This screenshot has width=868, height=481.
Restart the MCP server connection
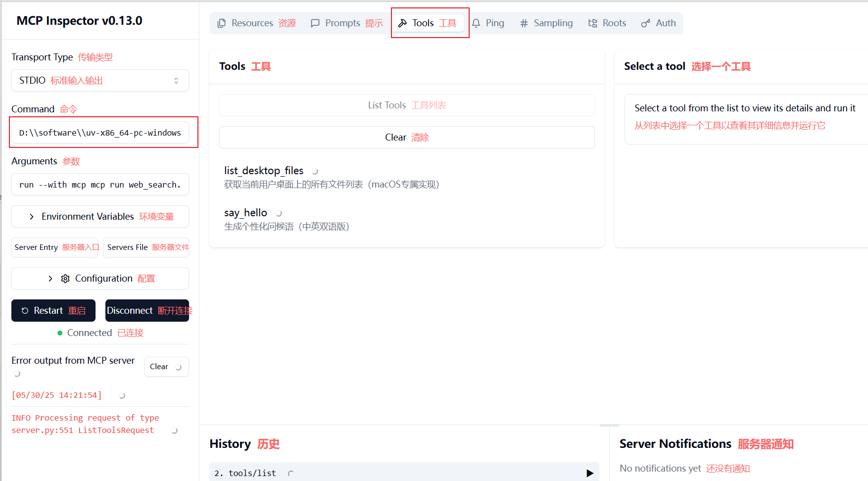click(x=53, y=311)
